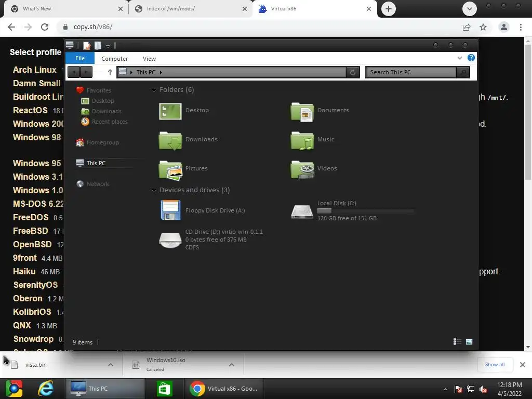
Task: Open the View ribbon tab
Action: [149, 58]
